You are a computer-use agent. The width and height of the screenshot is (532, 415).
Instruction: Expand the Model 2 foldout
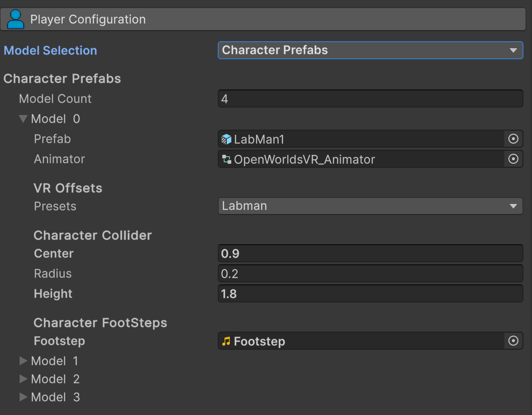pos(23,379)
